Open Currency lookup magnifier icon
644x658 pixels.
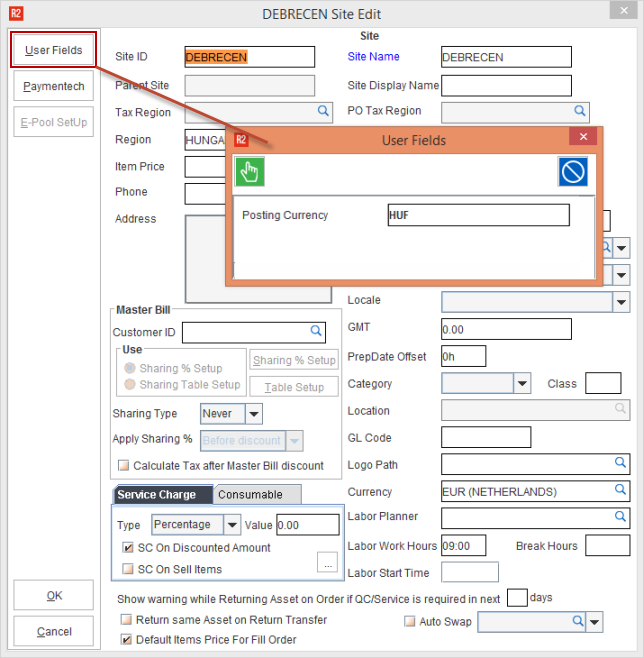tap(621, 490)
